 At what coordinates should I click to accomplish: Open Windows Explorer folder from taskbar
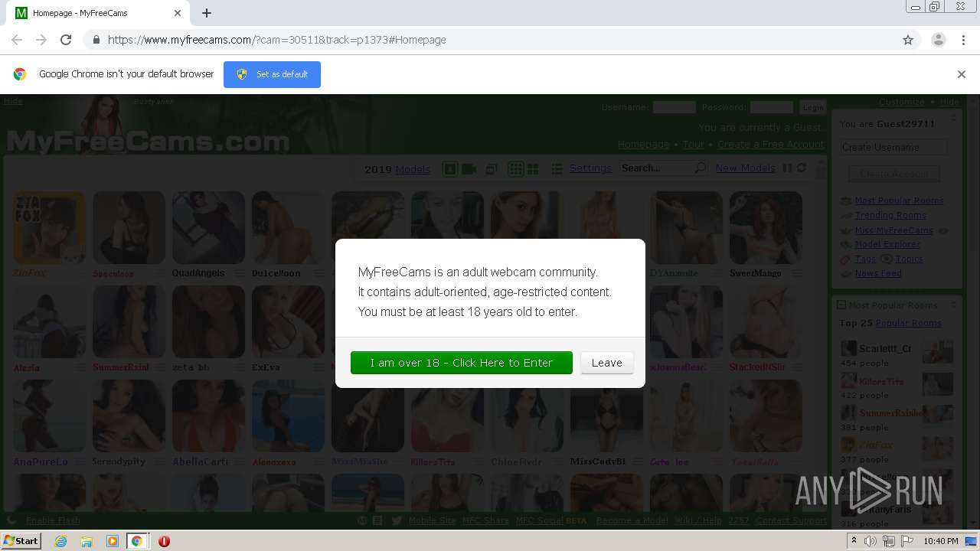[87, 541]
